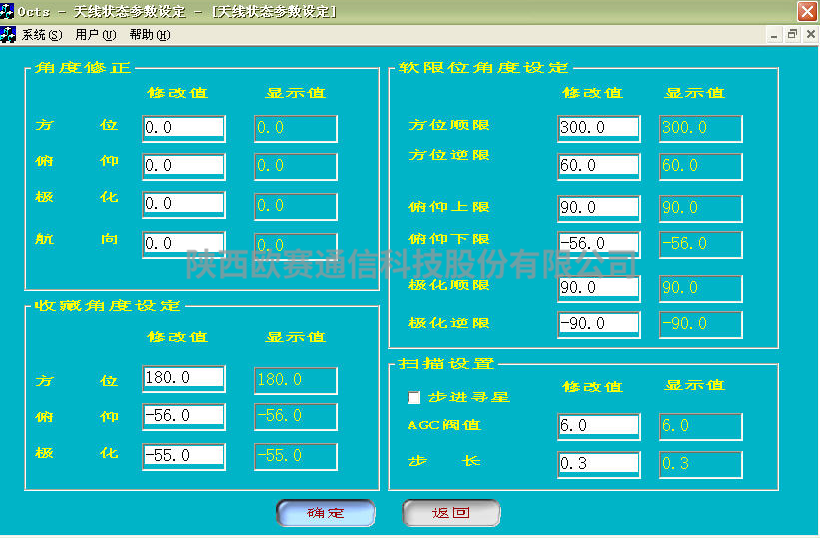
Task: Select the 俯仰下限 modify field showing -56.0
Action: pyautogui.click(x=598, y=244)
